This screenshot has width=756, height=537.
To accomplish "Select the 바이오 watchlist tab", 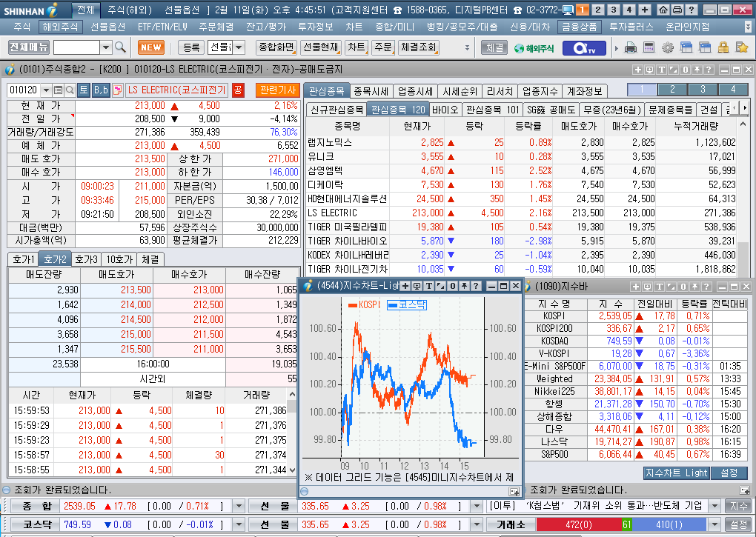I will click(x=445, y=110).
